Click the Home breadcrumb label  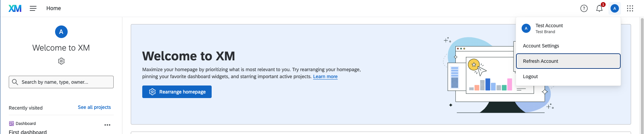pyautogui.click(x=54, y=8)
